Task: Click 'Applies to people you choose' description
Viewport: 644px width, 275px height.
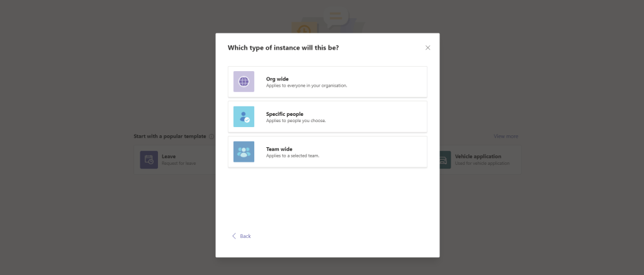Action: point(295,121)
